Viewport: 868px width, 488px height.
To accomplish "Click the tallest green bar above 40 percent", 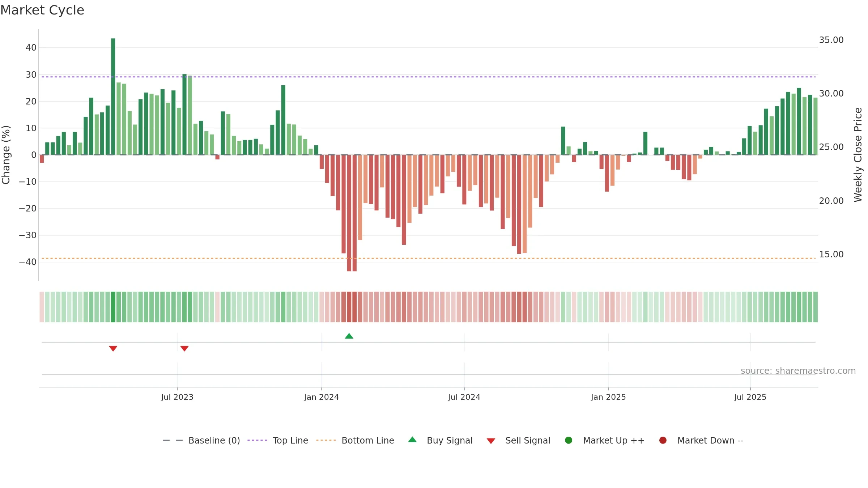I will (113, 97).
